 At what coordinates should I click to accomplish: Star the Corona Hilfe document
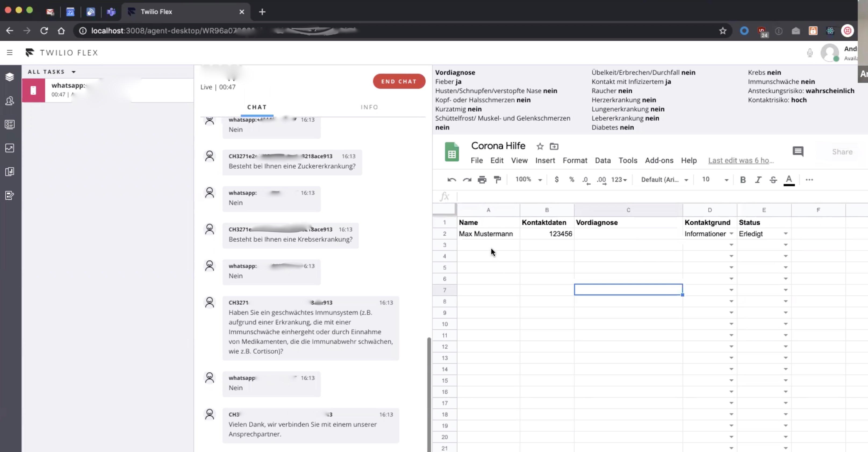540,146
